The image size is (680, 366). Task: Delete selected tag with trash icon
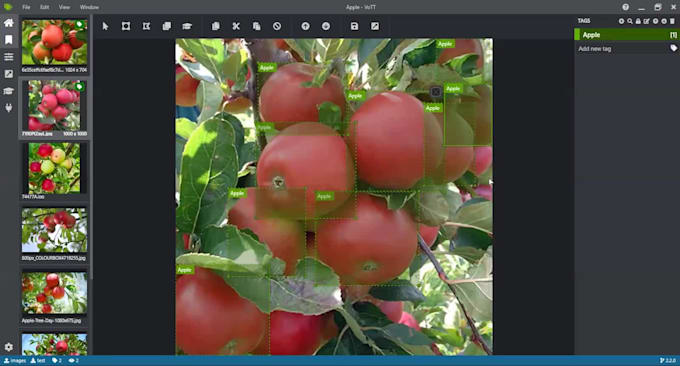coord(672,21)
